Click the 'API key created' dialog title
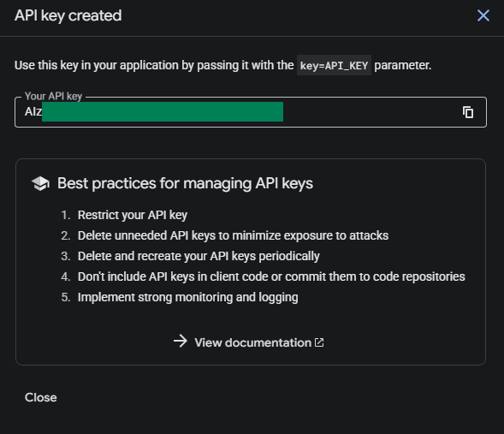The image size is (504, 434). [68, 15]
